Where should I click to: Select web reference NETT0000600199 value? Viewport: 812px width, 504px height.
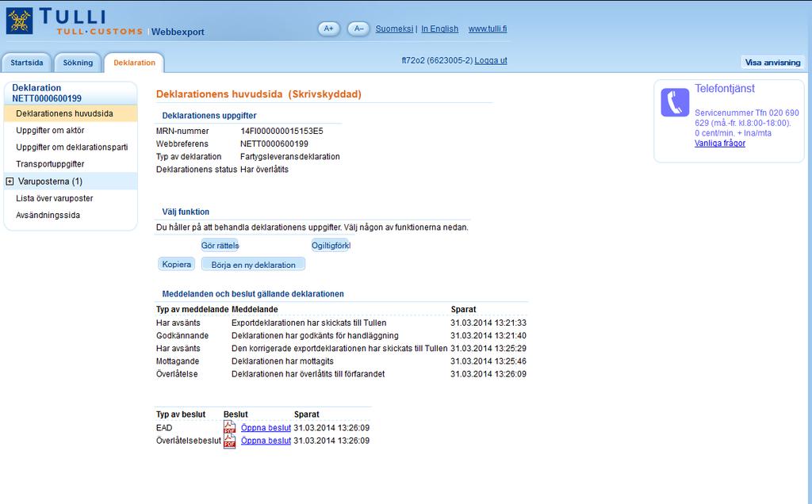click(x=274, y=144)
